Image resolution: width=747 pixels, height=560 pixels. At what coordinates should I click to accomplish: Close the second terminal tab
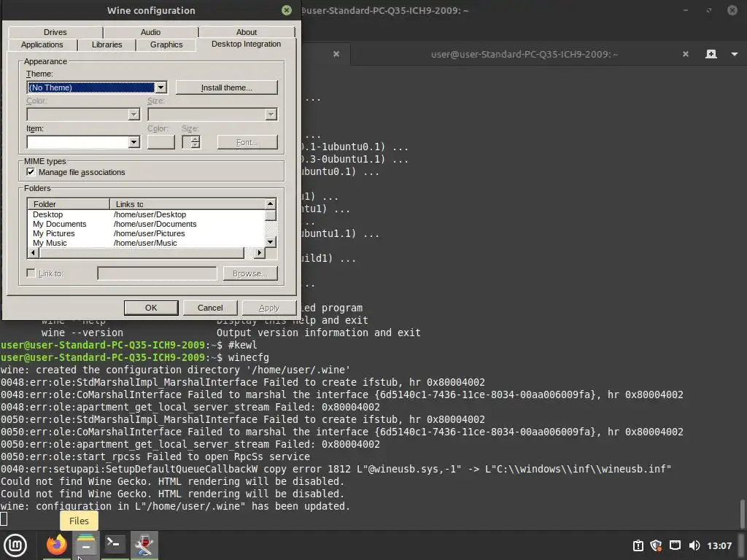click(x=686, y=54)
